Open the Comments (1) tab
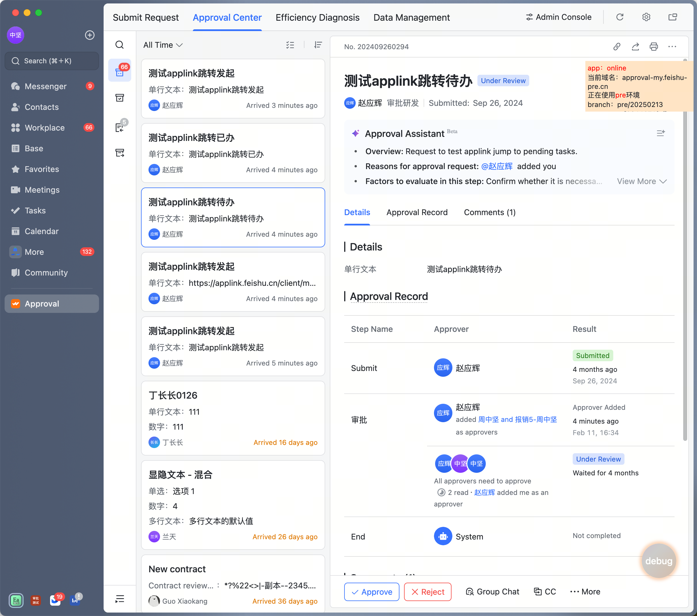The width and height of the screenshot is (697, 616). coord(490,212)
